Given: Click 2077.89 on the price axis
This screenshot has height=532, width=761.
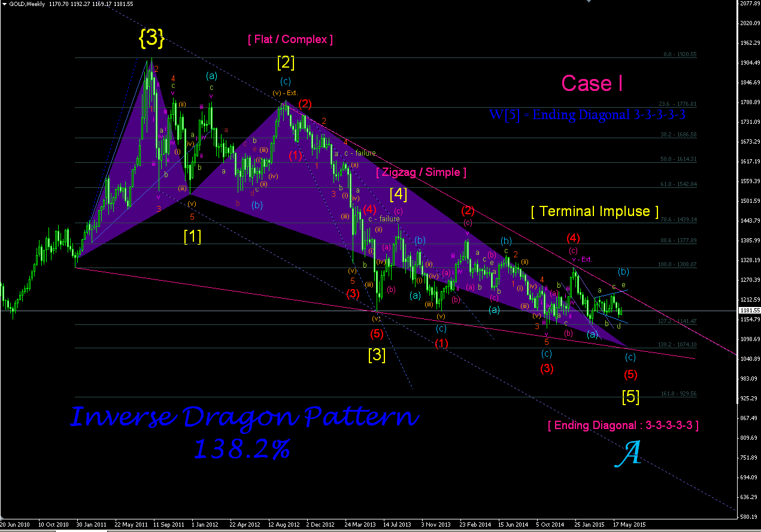Looking at the screenshot, I should pyautogui.click(x=750, y=4).
